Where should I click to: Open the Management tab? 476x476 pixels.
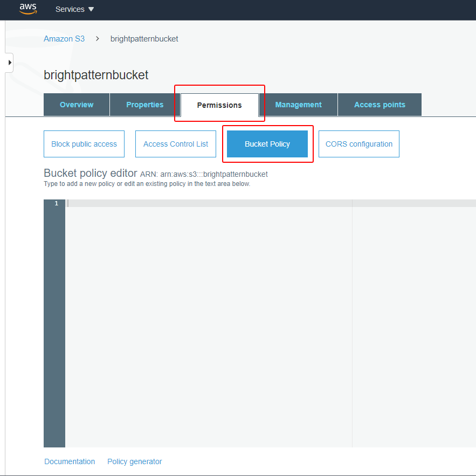[x=298, y=105]
